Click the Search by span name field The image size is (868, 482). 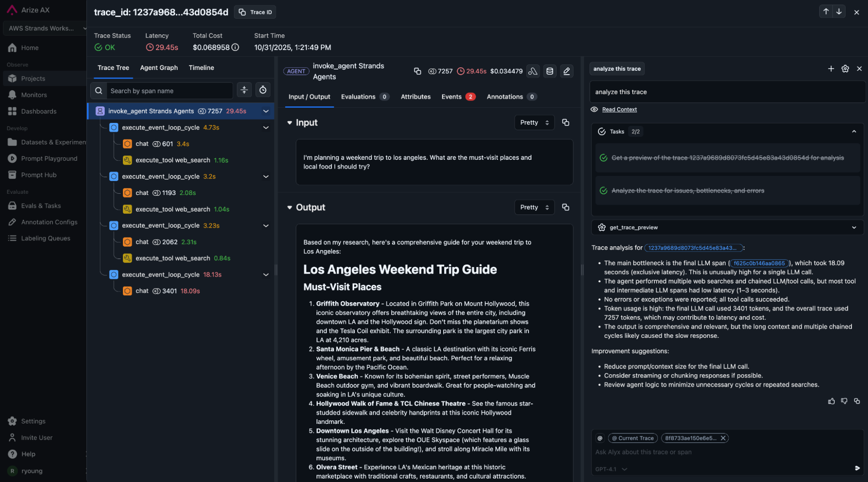[x=169, y=91]
